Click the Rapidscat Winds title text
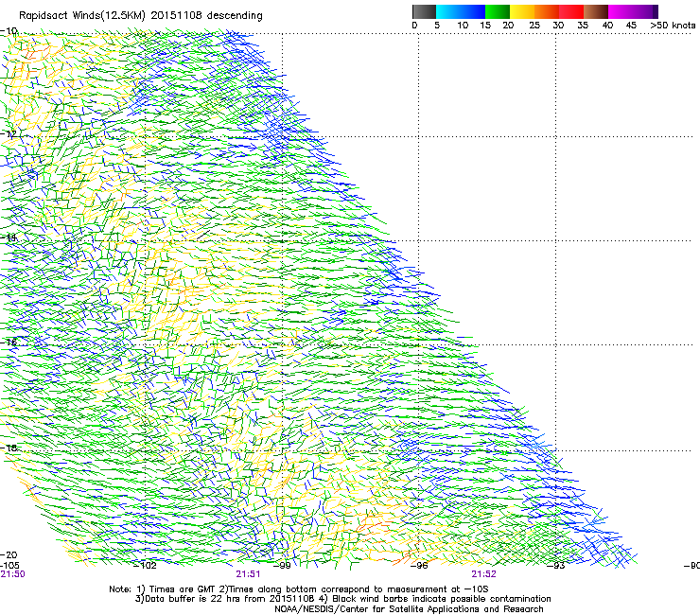This screenshot has height=615, width=700. pos(141,16)
